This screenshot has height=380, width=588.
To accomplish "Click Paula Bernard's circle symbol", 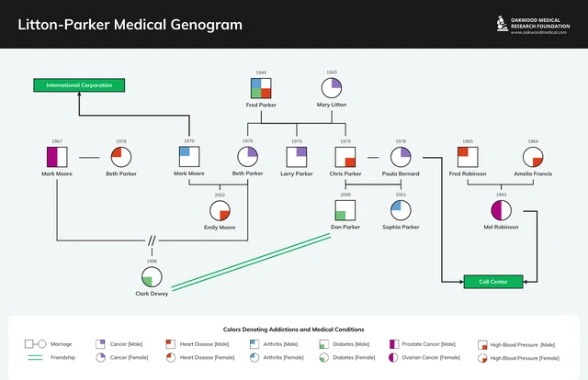I will (401, 157).
